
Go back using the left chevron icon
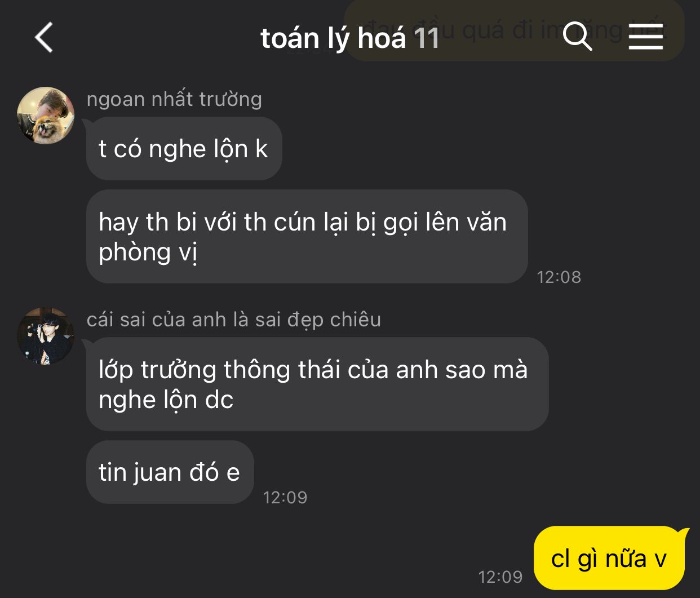(44, 38)
